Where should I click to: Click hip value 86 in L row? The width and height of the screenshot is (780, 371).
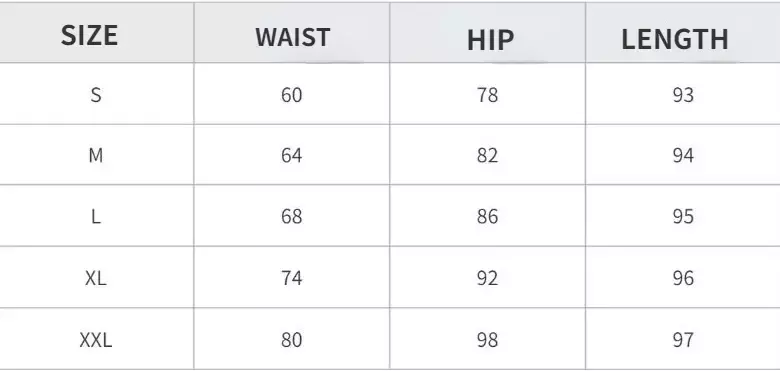[487, 216]
